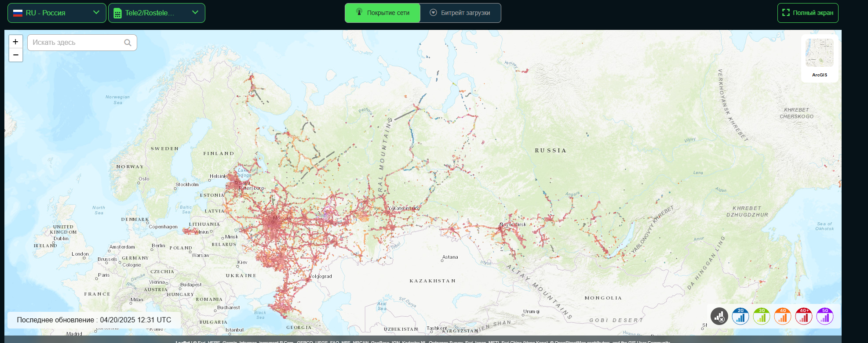Viewport: 868px width, 343px height.
Task: Click the Последнее обновление timestamp text
Action: 94,320
